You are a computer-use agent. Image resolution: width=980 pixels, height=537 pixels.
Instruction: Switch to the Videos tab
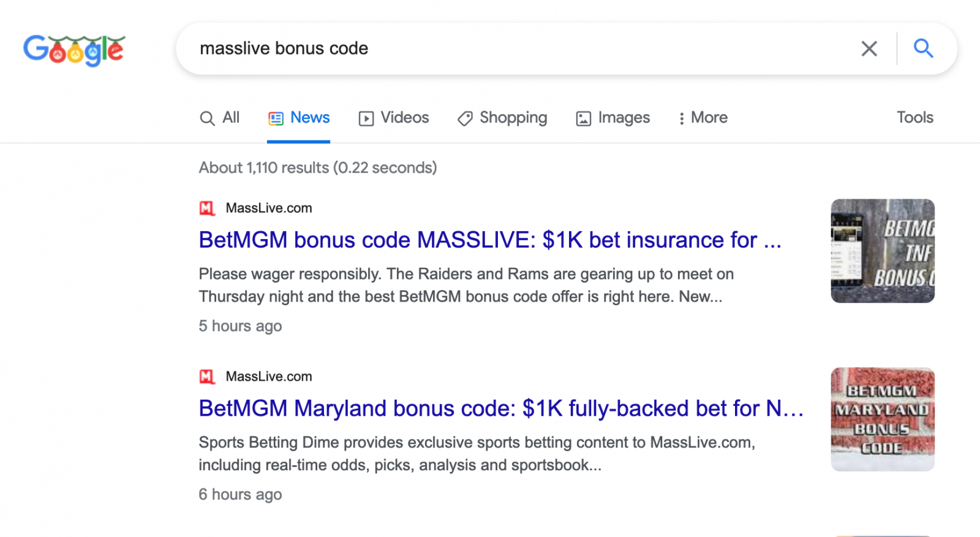(x=394, y=118)
